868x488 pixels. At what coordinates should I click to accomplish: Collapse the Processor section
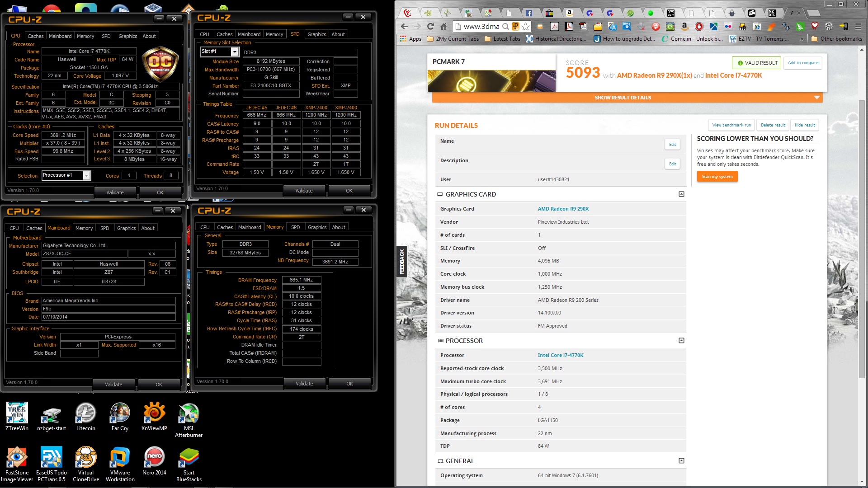(x=681, y=341)
